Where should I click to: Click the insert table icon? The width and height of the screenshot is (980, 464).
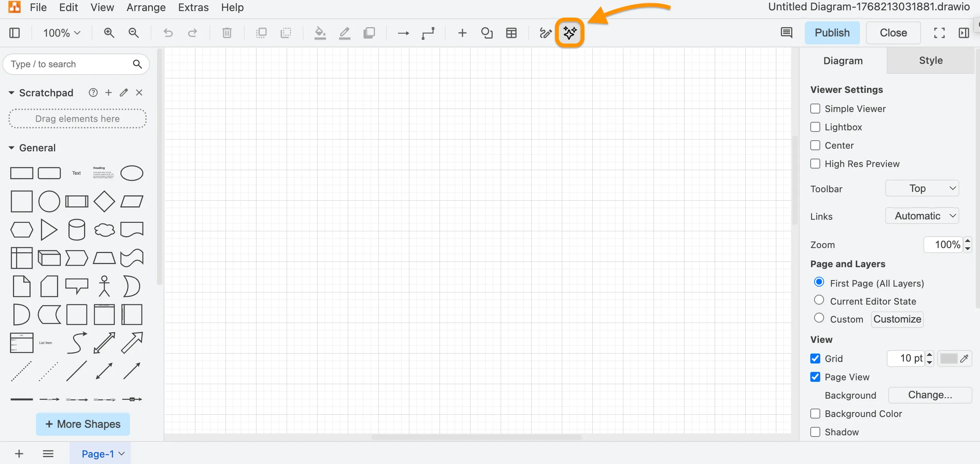click(x=511, y=33)
